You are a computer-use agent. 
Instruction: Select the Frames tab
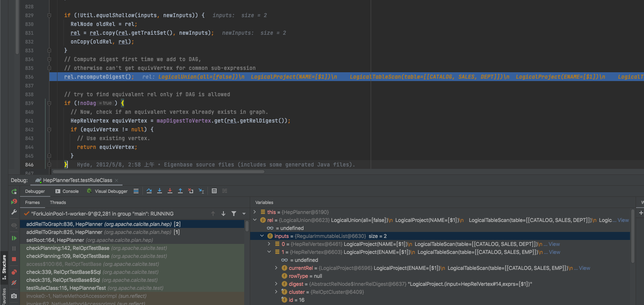tap(32, 202)
